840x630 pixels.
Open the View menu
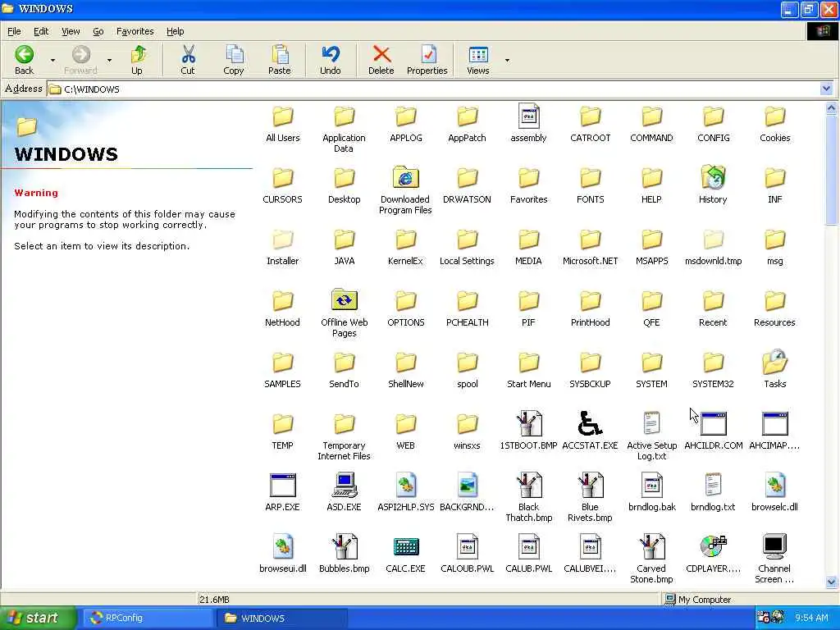[x=71, y=31]
